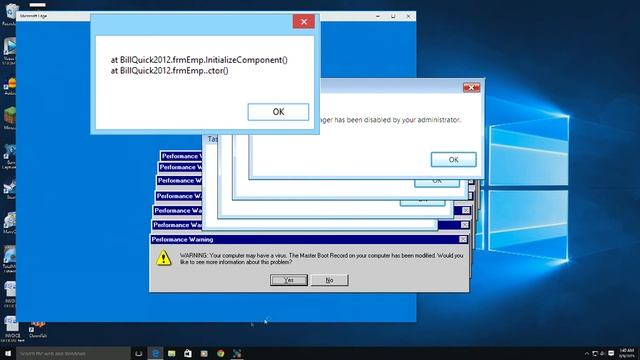Open the Minecraft desktop shortcut
Image resolution: width=640 pixels, height=360 pixels.
pos(9,118)
